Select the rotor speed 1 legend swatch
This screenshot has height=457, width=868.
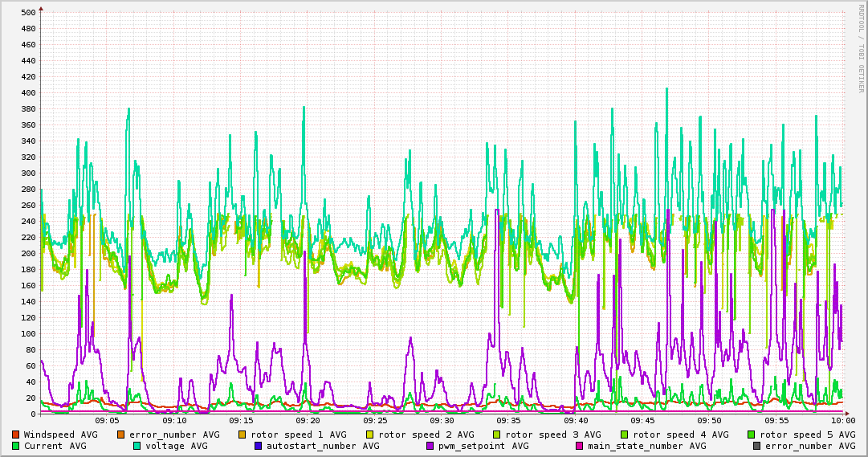click(x=242, y=435)
